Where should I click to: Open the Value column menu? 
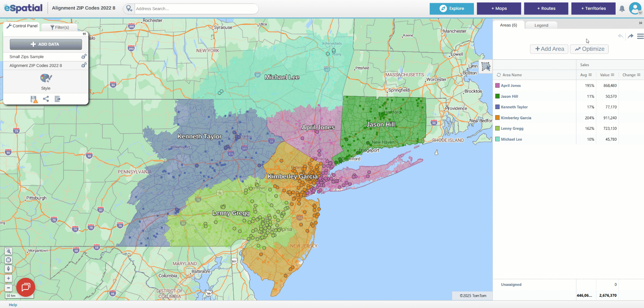pos(612,75)
